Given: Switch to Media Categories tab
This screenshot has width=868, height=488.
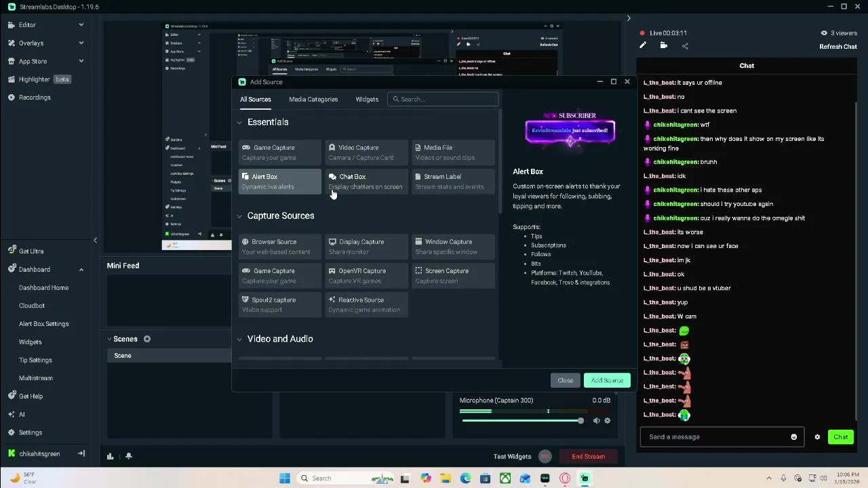Looking at the screenshot, I should (x=313, y=100).
